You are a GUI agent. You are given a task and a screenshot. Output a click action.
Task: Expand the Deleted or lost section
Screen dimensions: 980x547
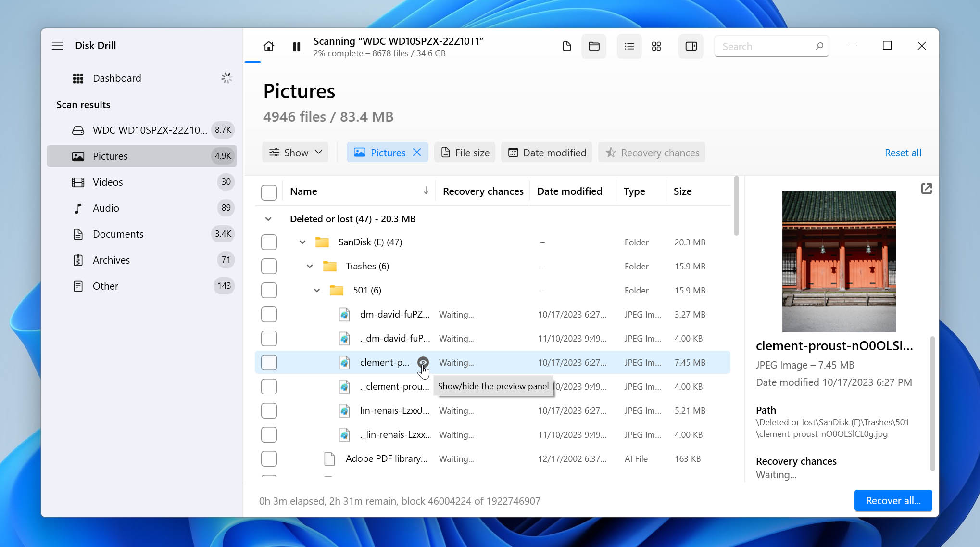click(268, 219)
